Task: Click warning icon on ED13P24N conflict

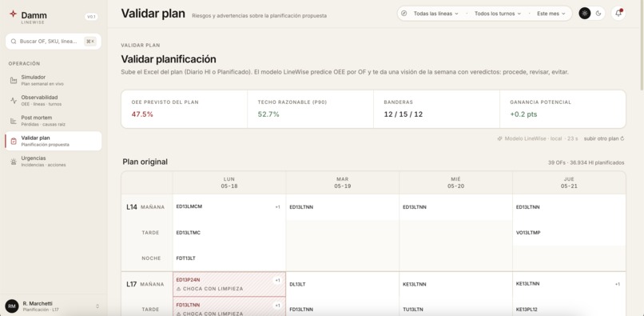Action: point(178,289)
